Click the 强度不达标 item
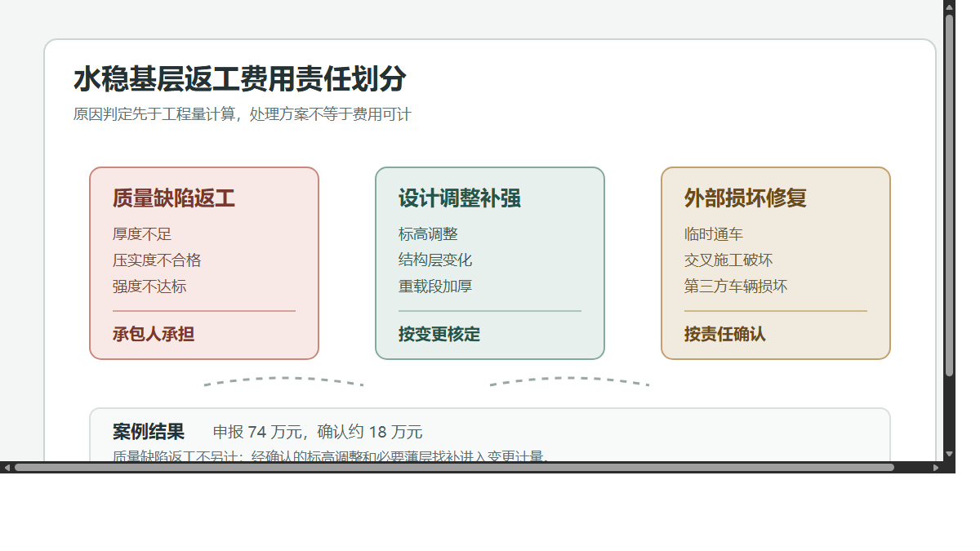 pos(149,287)
